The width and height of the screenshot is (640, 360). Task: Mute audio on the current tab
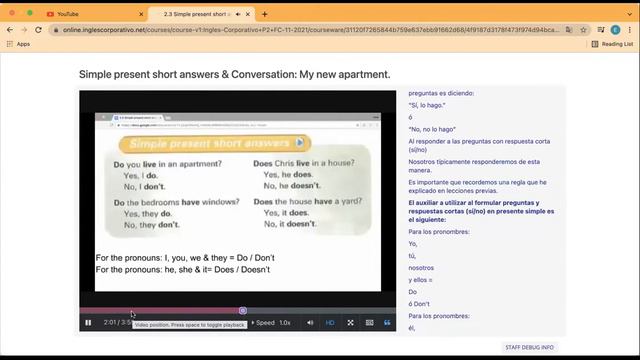[x=238, y=14]
